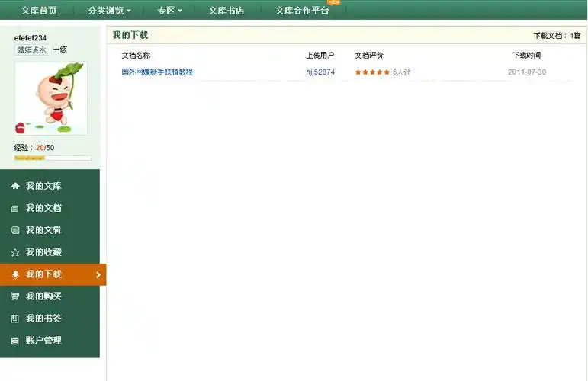This screenshot has height=381, width=588.
Task: Select 我的下载 in the sidebar
Action: coord(53,274)
